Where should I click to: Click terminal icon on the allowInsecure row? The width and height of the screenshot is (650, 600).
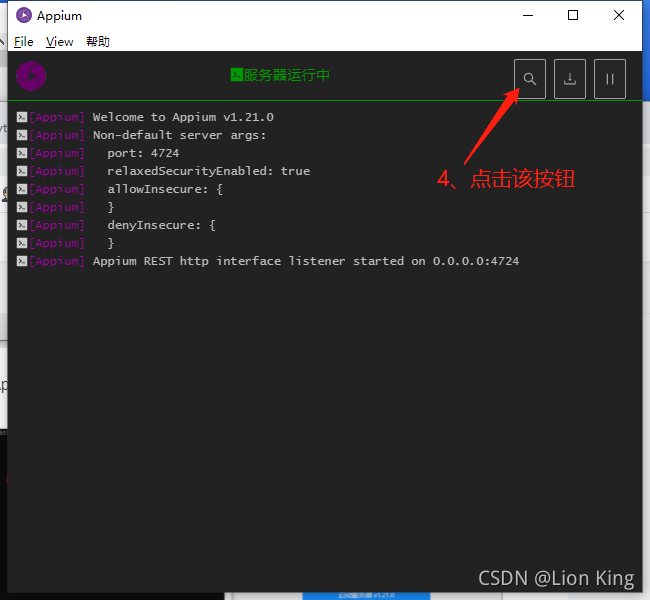(22, 189)
